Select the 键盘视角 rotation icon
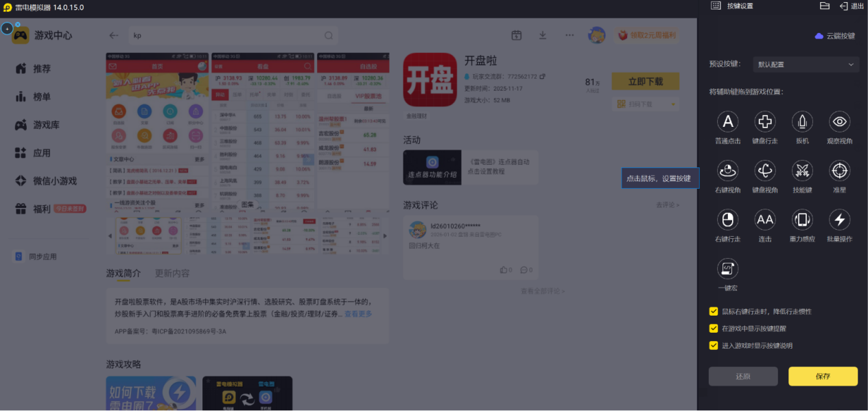This screenshot has height=411, width=868. point(765,171)
